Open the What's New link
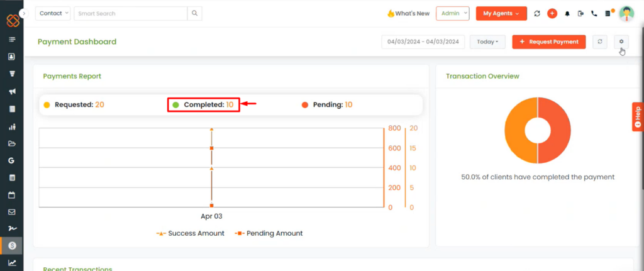The image size is (644, 271). 408,13
